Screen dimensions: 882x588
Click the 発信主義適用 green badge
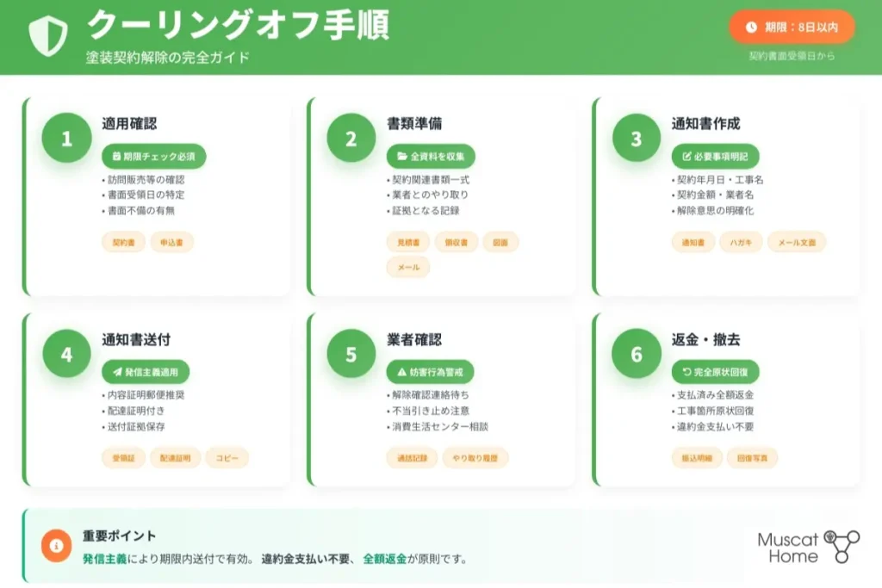(146, 372)
